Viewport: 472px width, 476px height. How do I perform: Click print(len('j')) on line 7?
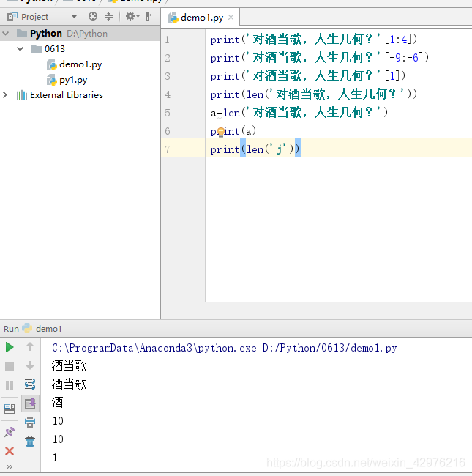[x=255, y=149]
